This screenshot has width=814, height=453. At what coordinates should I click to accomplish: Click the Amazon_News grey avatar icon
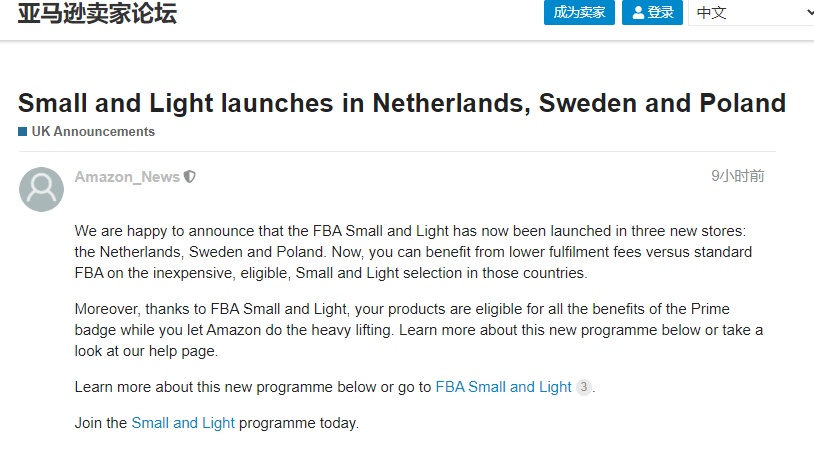(41, 189)
